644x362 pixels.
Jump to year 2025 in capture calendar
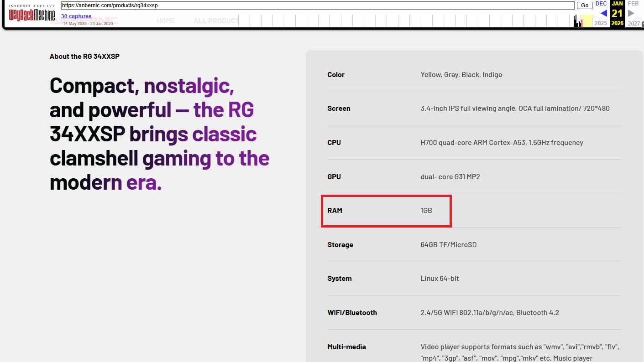601,23
